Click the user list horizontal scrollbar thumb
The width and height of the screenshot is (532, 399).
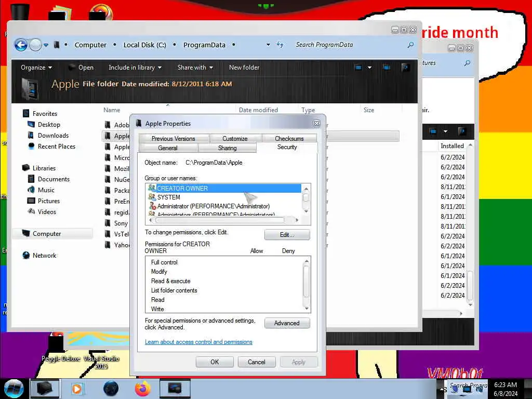tap(220, 220)
